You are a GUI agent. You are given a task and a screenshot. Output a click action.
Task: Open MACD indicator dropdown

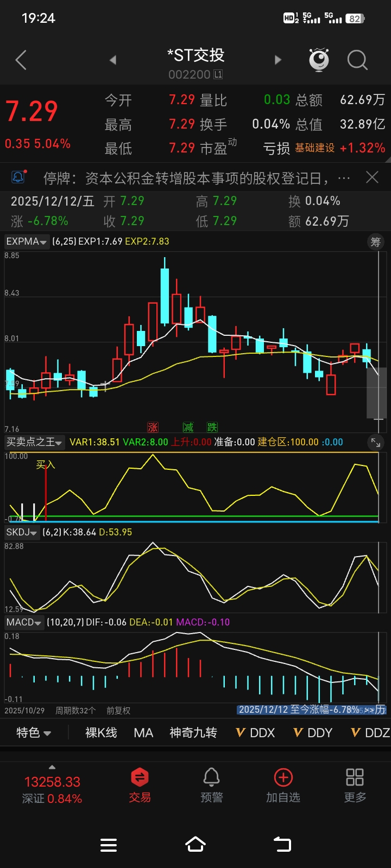click(24, 622)
